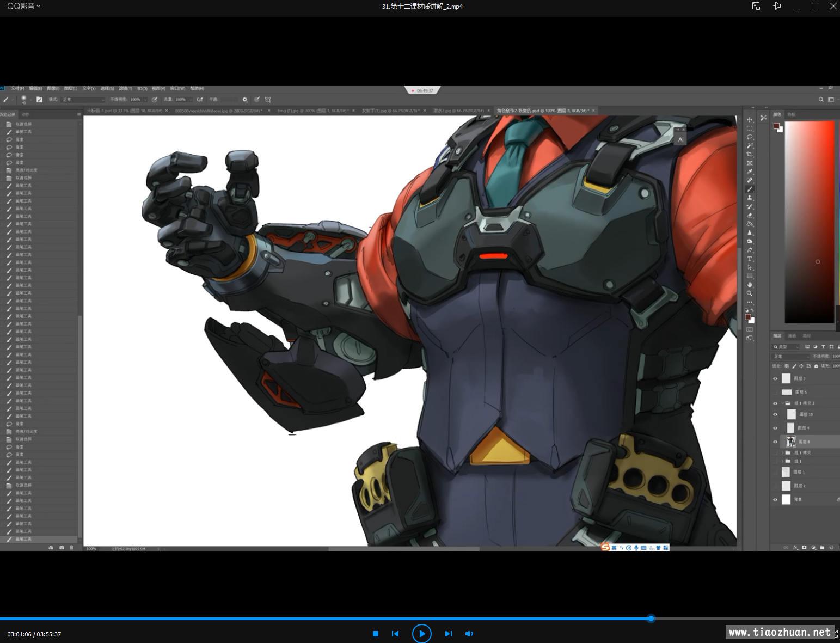Open the layer blend mode 正常 dropdown
This screenshot has height=643, width=840.
pyautogui.click(x=790, y=357)
